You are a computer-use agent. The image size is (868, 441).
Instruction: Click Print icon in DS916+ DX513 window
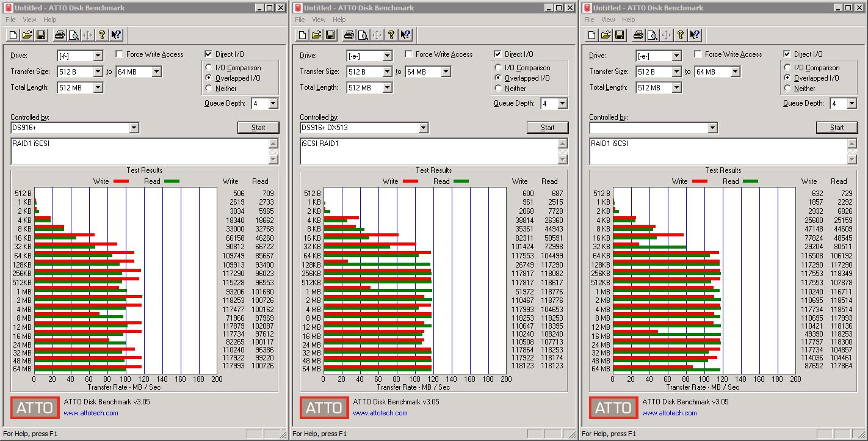pyautogui.click(x=349, y=35)
